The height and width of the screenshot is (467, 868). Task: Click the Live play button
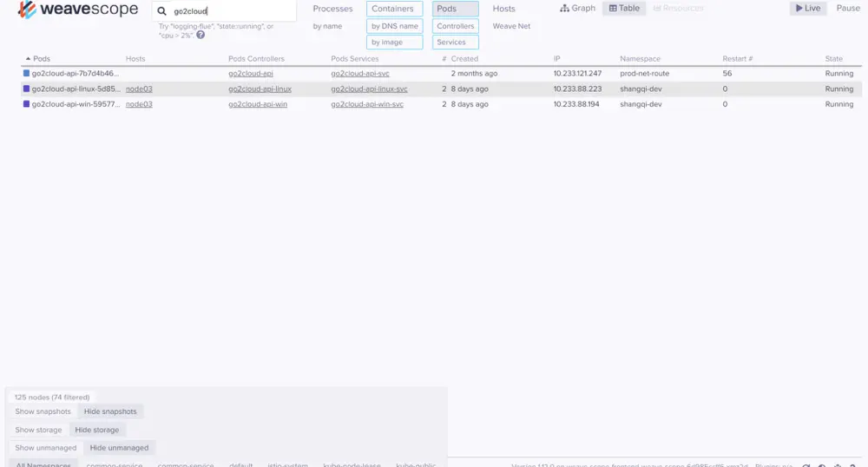(808, 9)
